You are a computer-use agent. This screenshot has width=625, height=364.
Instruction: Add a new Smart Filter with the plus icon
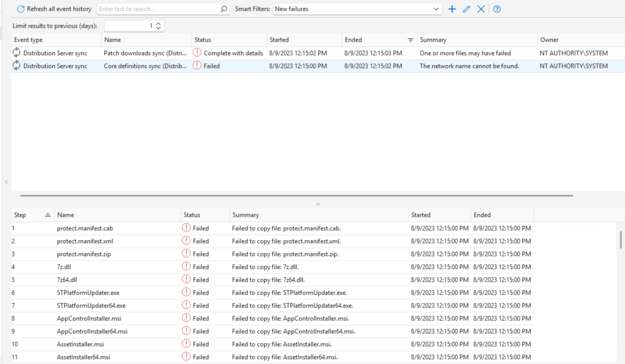coord(452,9)
